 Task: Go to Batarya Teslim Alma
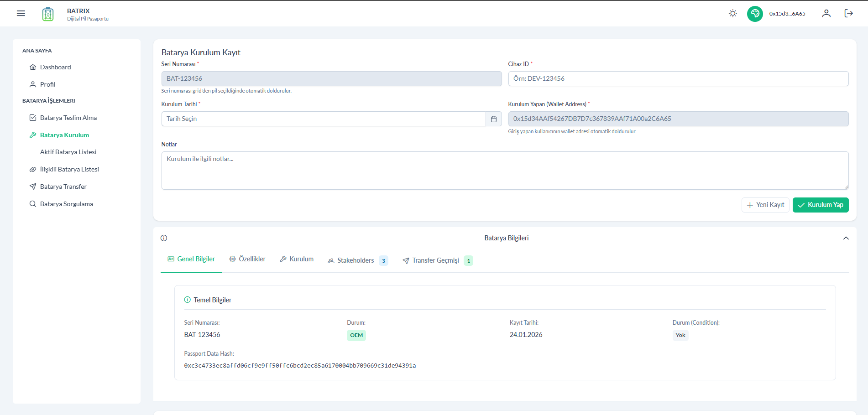pos(68,118)
